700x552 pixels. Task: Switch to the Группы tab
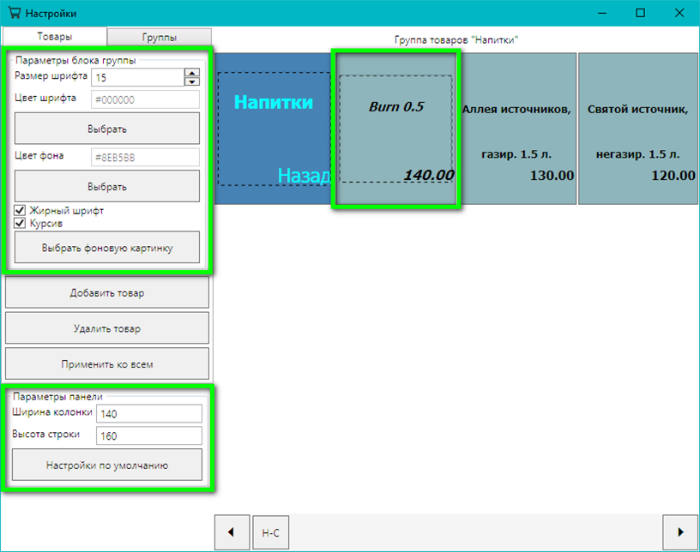pos(159,37)
